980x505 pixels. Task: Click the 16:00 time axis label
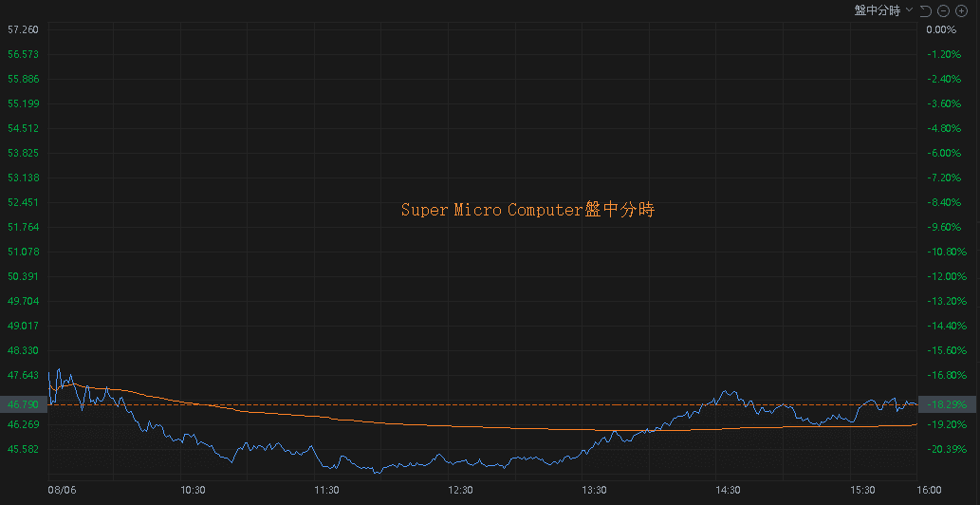930,490
